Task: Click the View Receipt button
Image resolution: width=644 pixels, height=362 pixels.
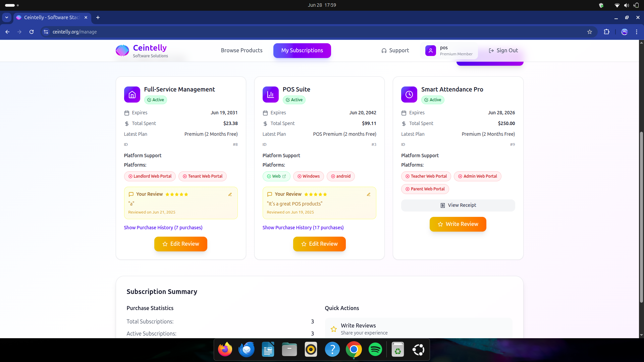Action: click(458, 205)
